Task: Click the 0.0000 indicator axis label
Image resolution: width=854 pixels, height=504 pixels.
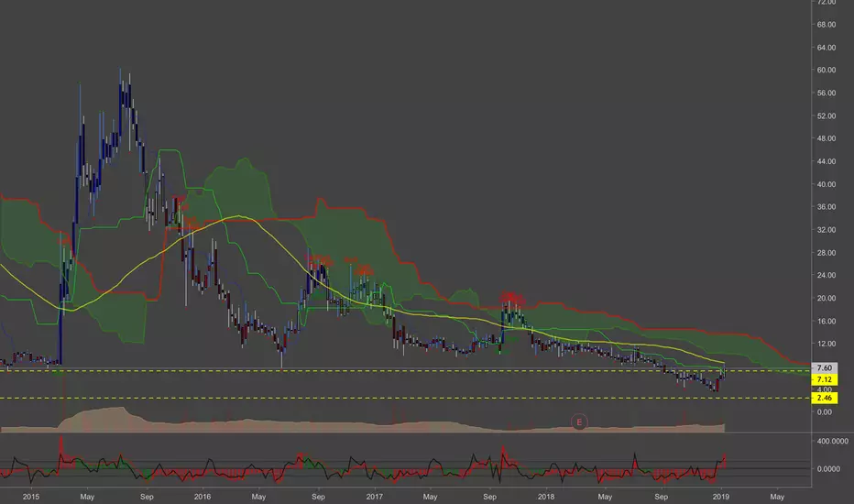Action: (x=827, y=468)
